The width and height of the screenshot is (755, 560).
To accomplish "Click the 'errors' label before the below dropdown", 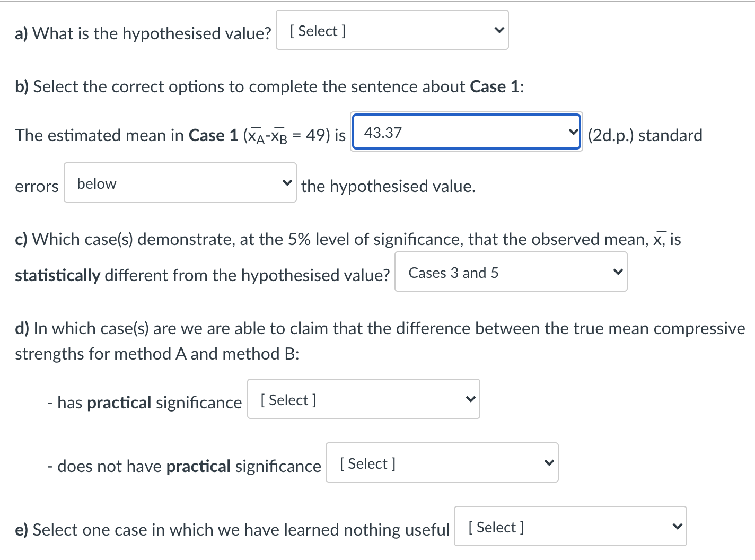I will click(x=37, y=186).
